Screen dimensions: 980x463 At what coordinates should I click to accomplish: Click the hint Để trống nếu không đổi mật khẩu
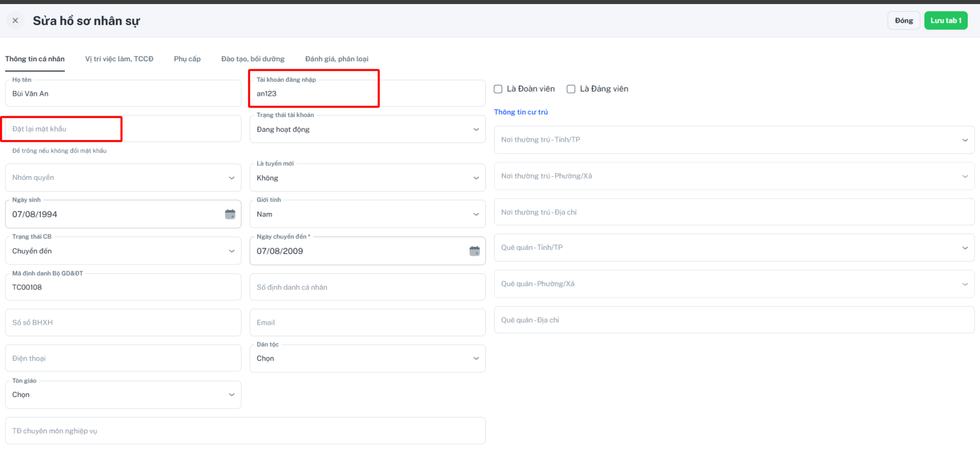[60, 151]
